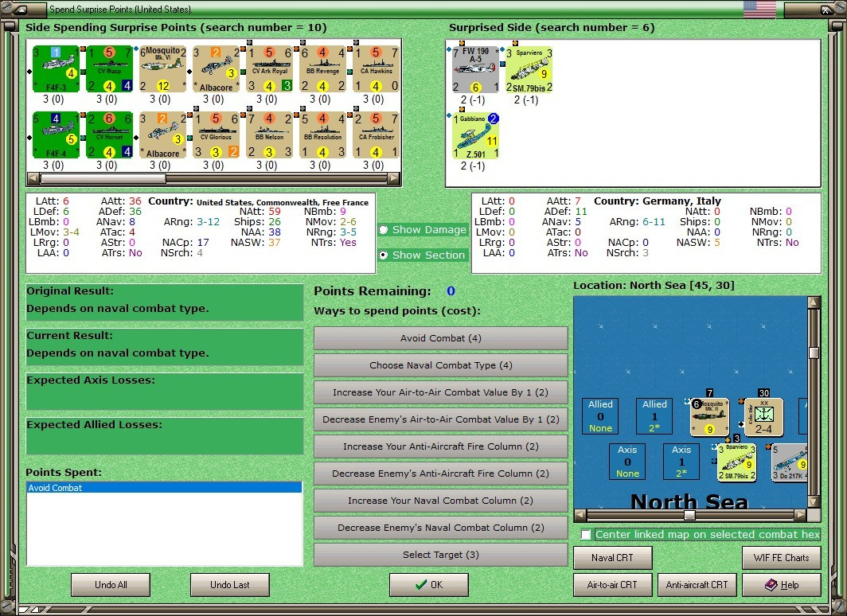
Task: Open the WIF FE Charts
Action: click(x=782, y=558)
